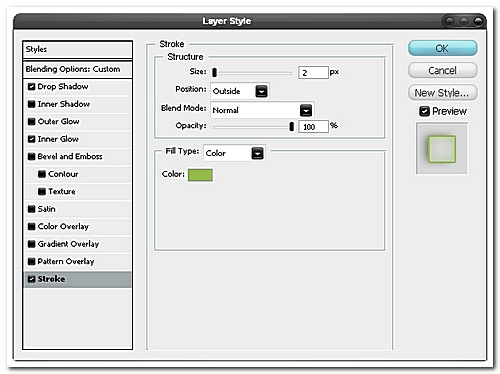Viewport: 500px width, 374px height.
Task: Enable the Bevel and Emboss checkbox
Action: coord(31,156)
